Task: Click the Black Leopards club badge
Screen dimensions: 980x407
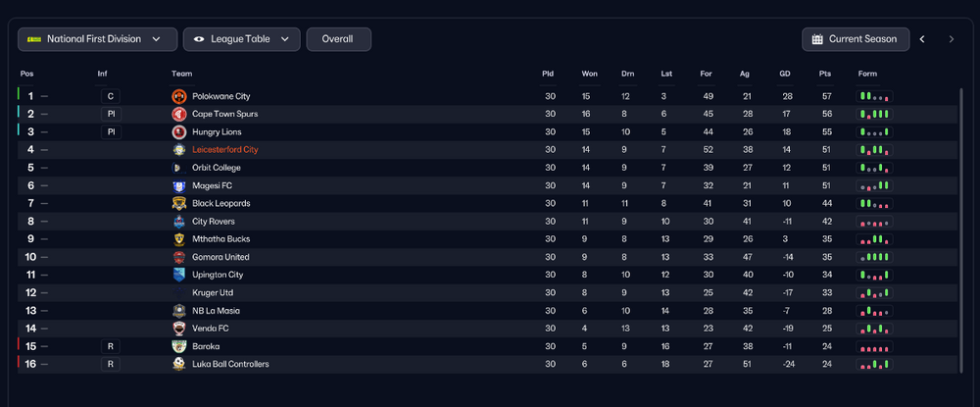Action: [x=178, y=203]
